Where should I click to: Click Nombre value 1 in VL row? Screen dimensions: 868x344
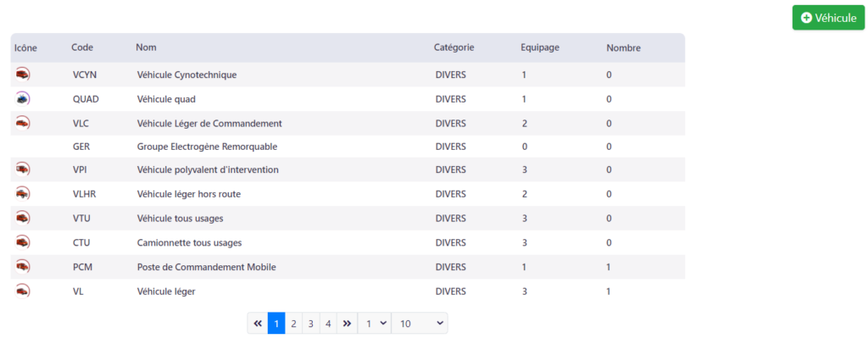coord(609,291)
